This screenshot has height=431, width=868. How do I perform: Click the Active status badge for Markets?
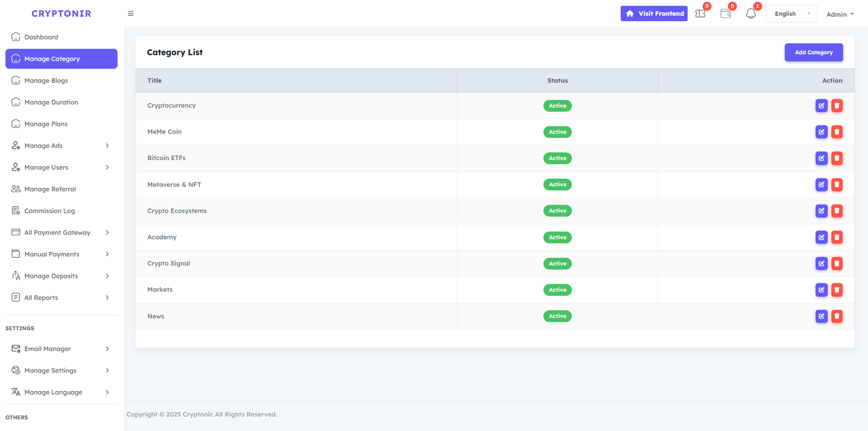click(x=557, y=290)
